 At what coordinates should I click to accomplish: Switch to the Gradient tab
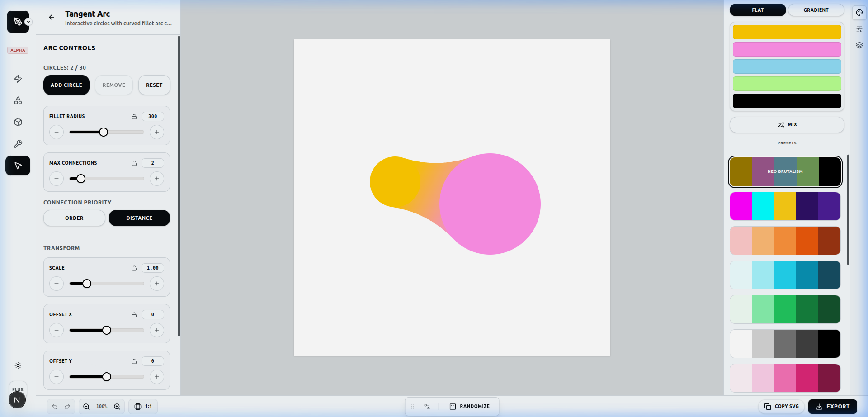click(816, 10)
